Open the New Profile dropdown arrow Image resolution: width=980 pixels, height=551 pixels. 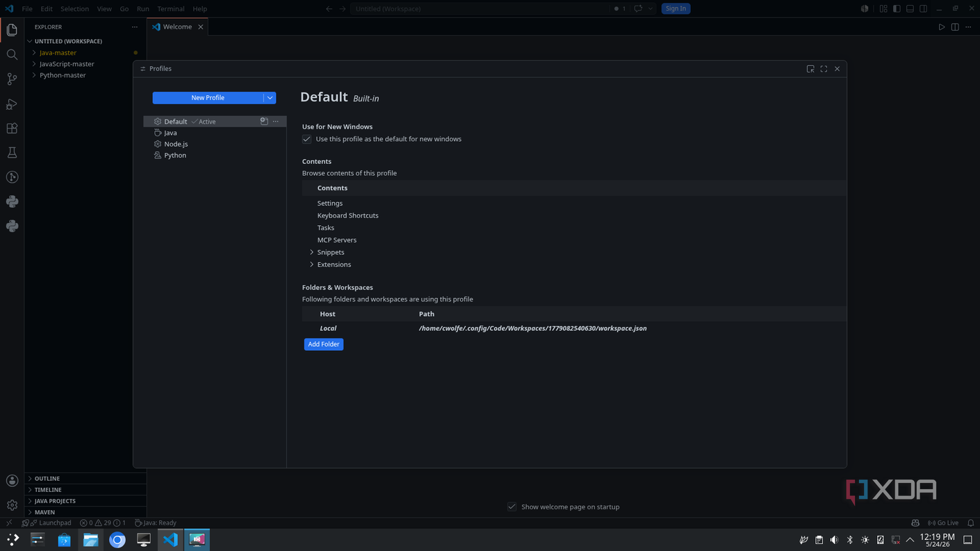(270, 98)
